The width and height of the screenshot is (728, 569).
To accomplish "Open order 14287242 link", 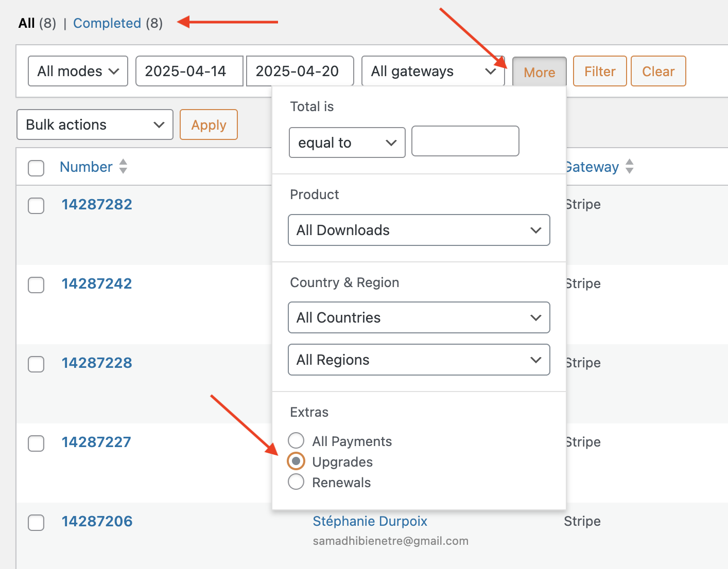I will [97, 283].
